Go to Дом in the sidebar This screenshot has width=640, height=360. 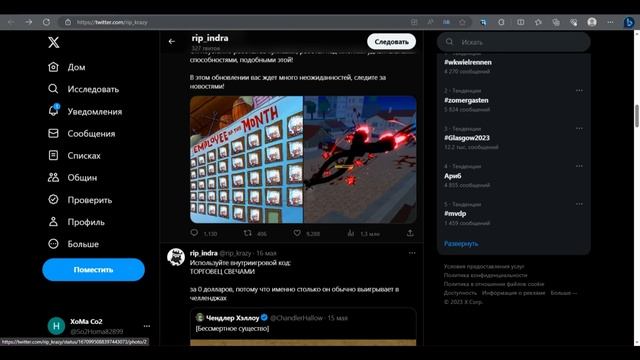tap(67, 67)
